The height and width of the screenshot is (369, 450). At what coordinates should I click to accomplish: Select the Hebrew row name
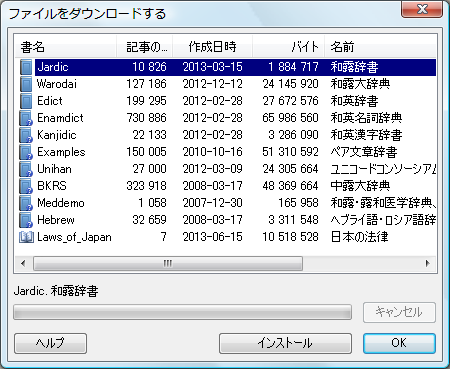pos(56,220)
